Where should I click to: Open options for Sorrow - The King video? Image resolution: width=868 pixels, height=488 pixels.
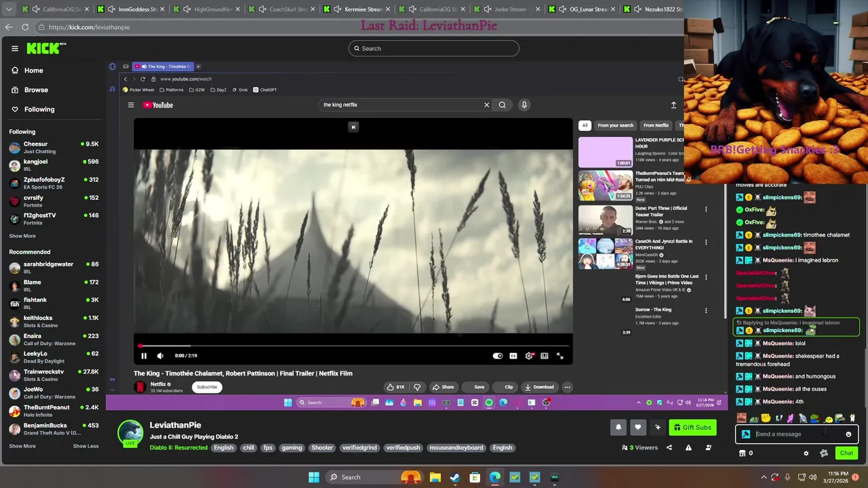point(706,311)
